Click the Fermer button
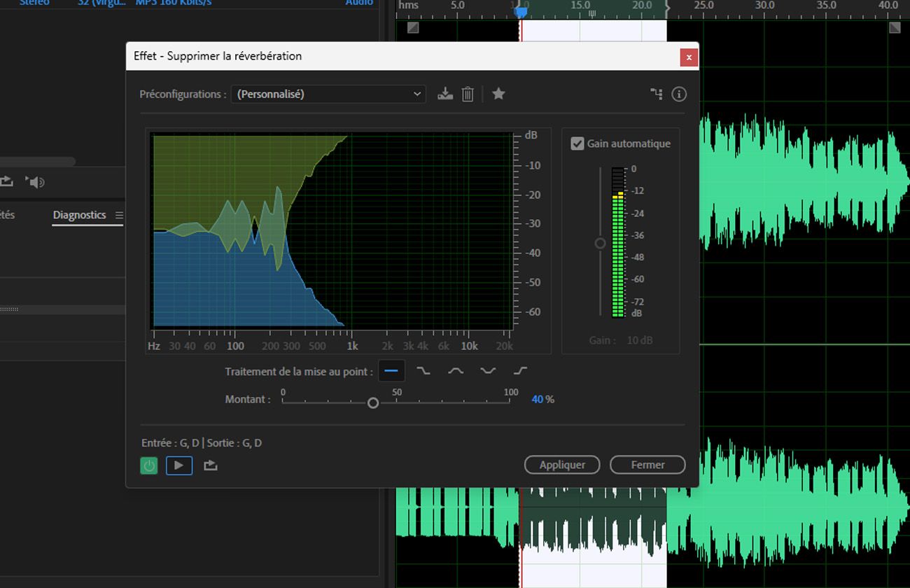The width and height of the screenshot is (910, 588). (647, 465)
